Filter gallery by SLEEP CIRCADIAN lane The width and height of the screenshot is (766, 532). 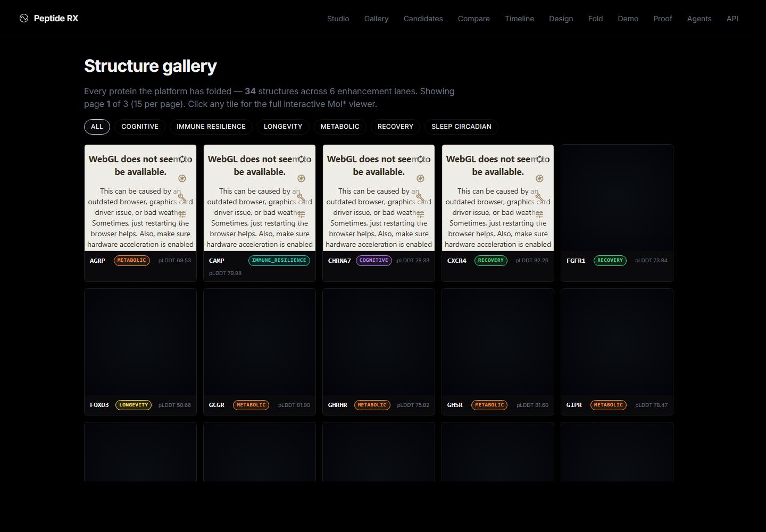pyautogui.click(x=461, y=127)
